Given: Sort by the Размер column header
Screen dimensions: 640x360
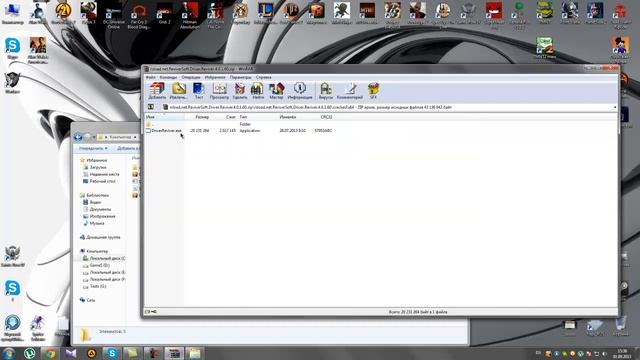Looking at the screenshot, I should point(199,117).
